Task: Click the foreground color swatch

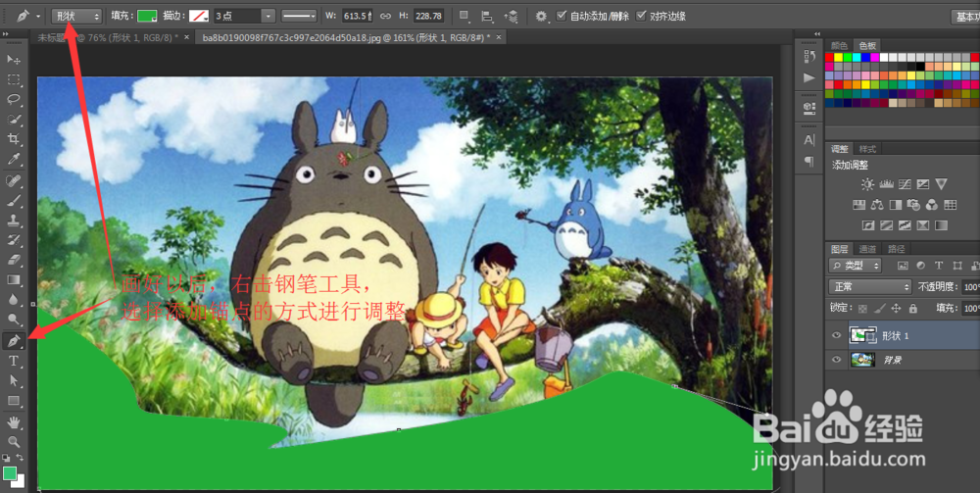Action: pyautogui.click(x=10, y=473)
